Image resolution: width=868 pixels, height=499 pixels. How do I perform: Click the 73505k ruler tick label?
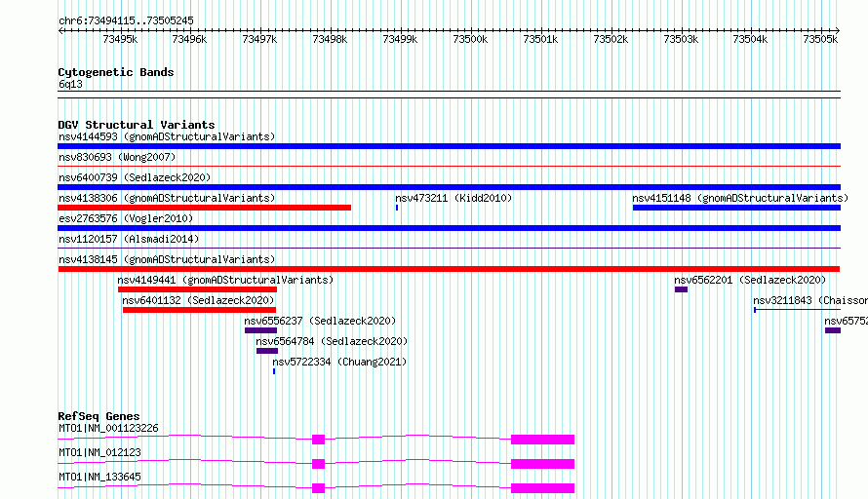click(820, 39)
